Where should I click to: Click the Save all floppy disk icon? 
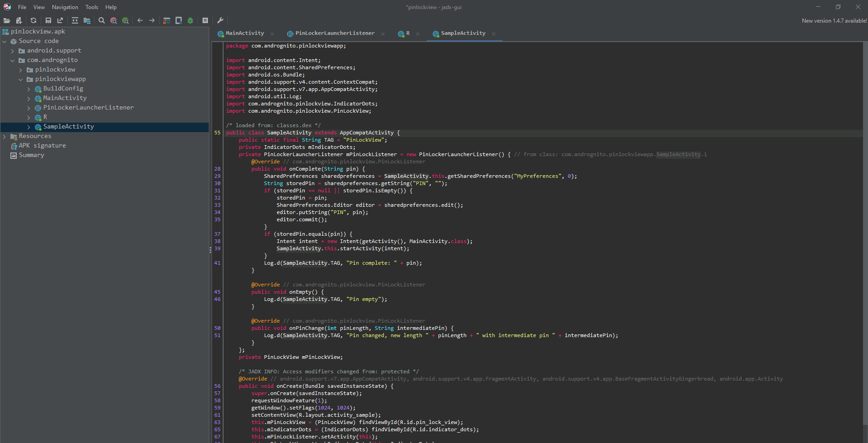point(48,20)
